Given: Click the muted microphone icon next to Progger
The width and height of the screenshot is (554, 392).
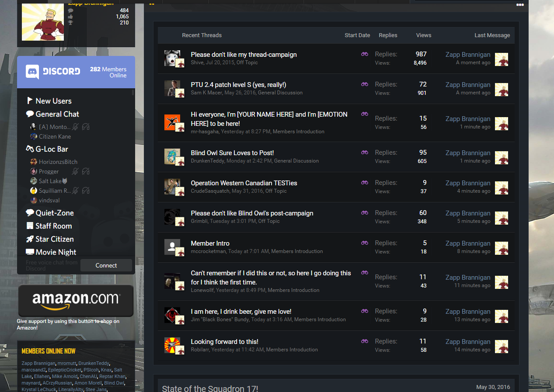Looking at the screenshot, I should [x=76, y=171].
